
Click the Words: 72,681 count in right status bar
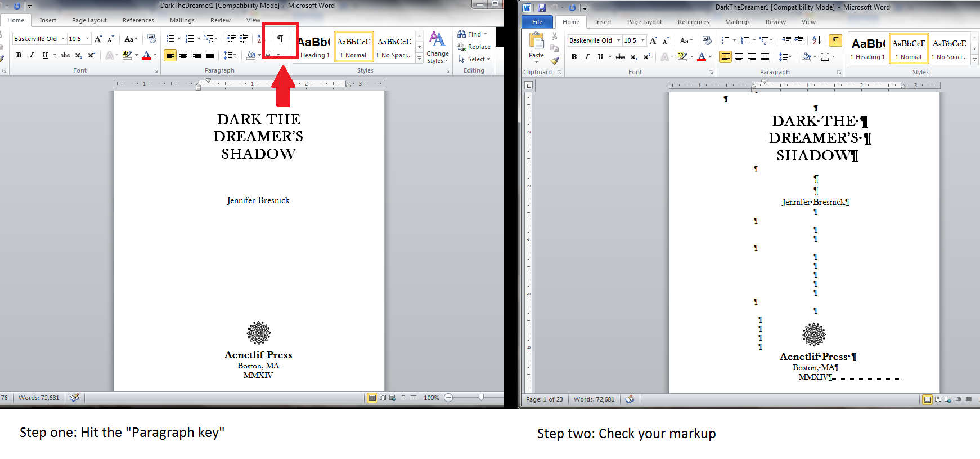594,399
